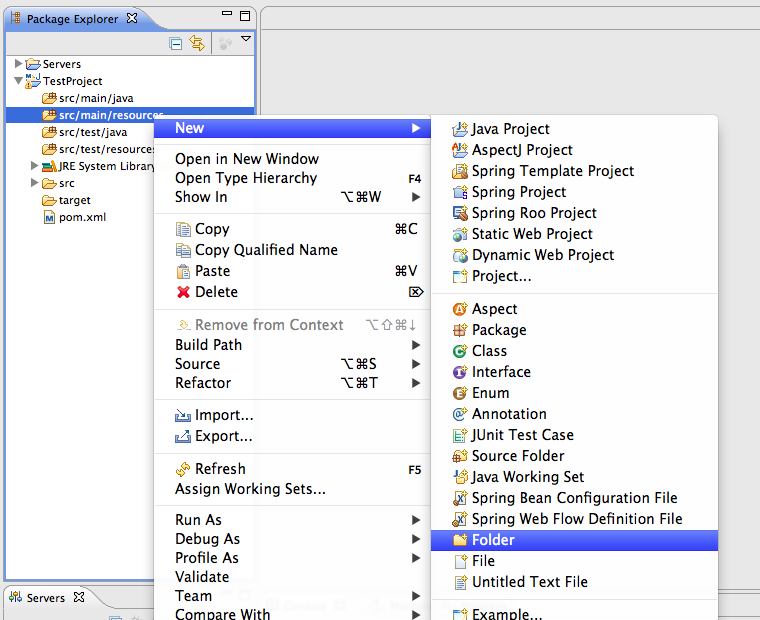Open the Show In submenu

coord(292,197)
